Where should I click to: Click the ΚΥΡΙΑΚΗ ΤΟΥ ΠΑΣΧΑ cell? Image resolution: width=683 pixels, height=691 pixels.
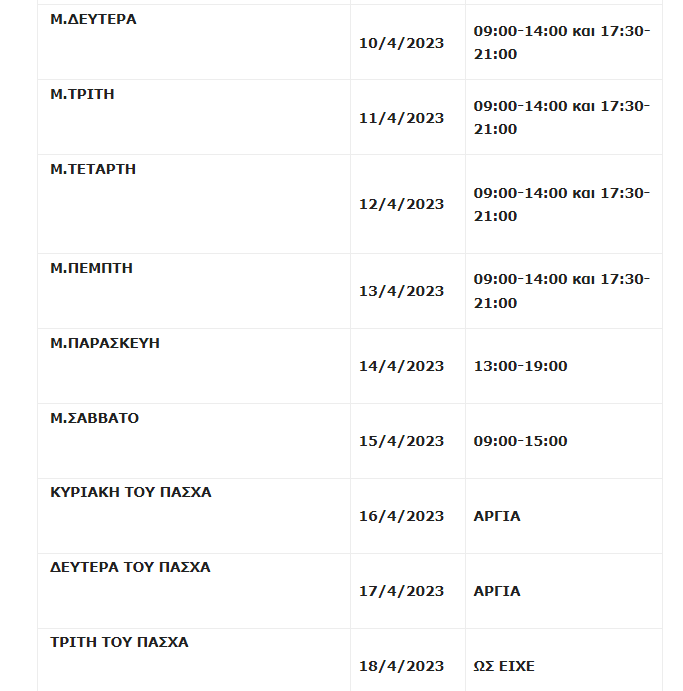(x=131, y=493)
